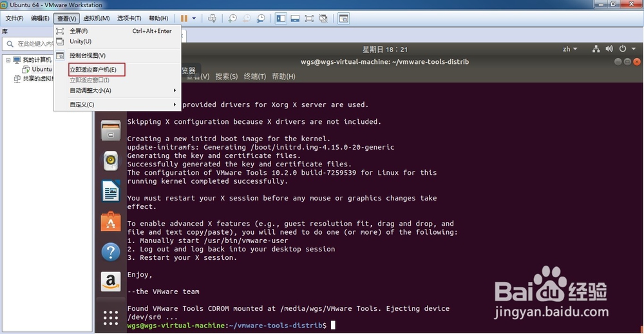Open the 虚拟机(M) menu
Screen dimensions: 644x334
[x=97, y=19]
